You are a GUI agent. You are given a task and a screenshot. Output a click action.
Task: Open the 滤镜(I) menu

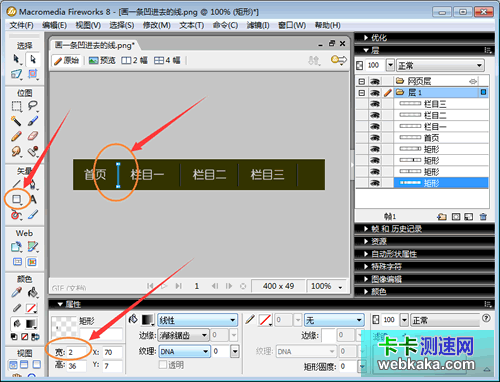(x=258, y=25)
